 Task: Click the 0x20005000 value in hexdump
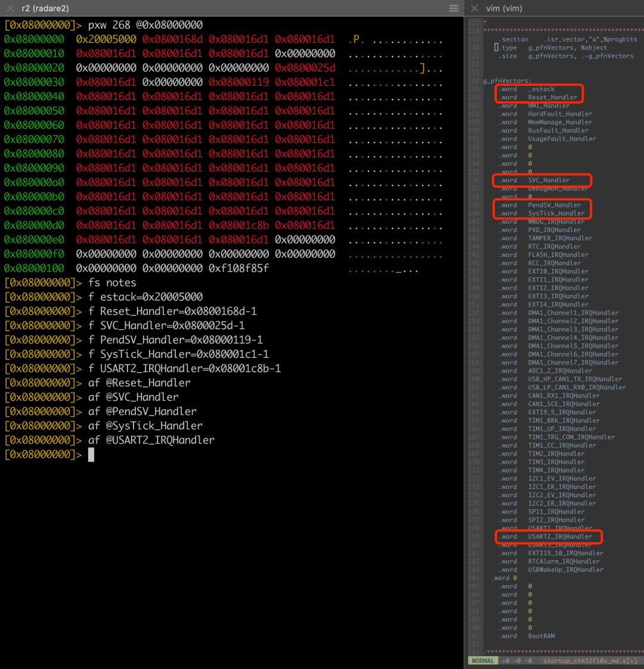(106, 39)
